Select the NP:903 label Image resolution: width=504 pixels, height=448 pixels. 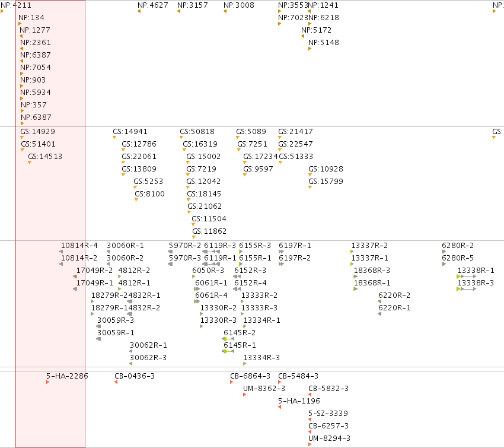(x=33, y=80)
